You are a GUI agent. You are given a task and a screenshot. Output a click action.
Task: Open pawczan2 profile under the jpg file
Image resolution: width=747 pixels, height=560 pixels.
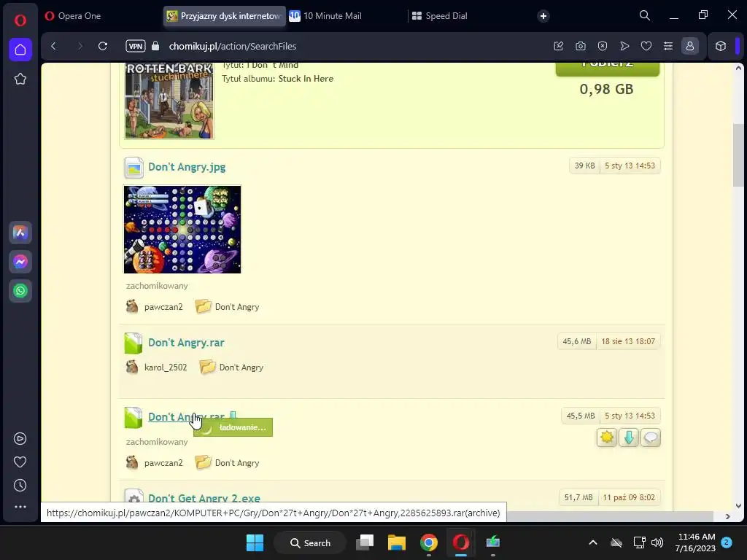coord(163,307)
